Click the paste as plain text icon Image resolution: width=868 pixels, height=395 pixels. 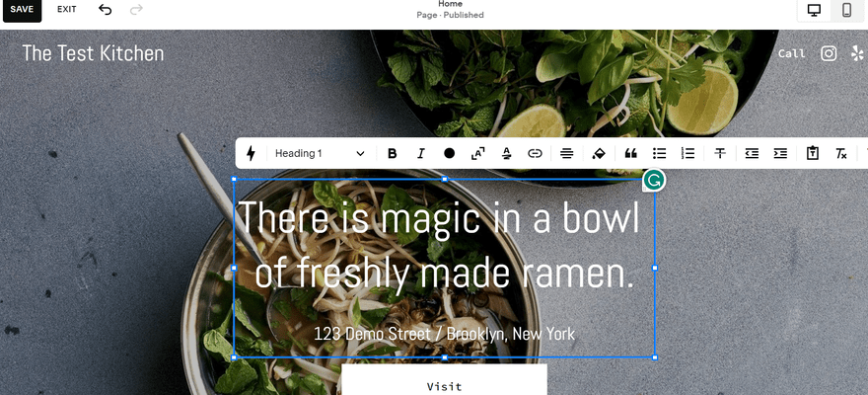pyautogui.click(x=813, y=153)
